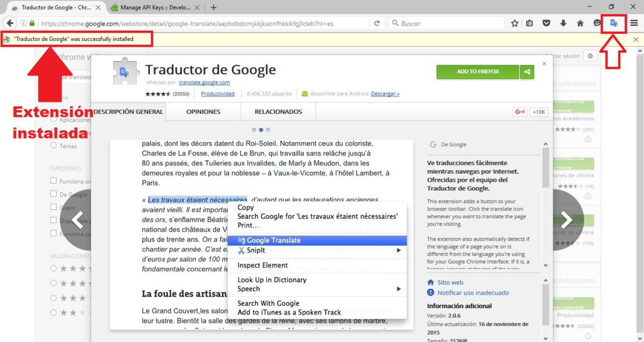The width and height of the screenshot is (644, 342).
Task: Click the "Versión: 2.0.6" text
Action: click(444, 315)
